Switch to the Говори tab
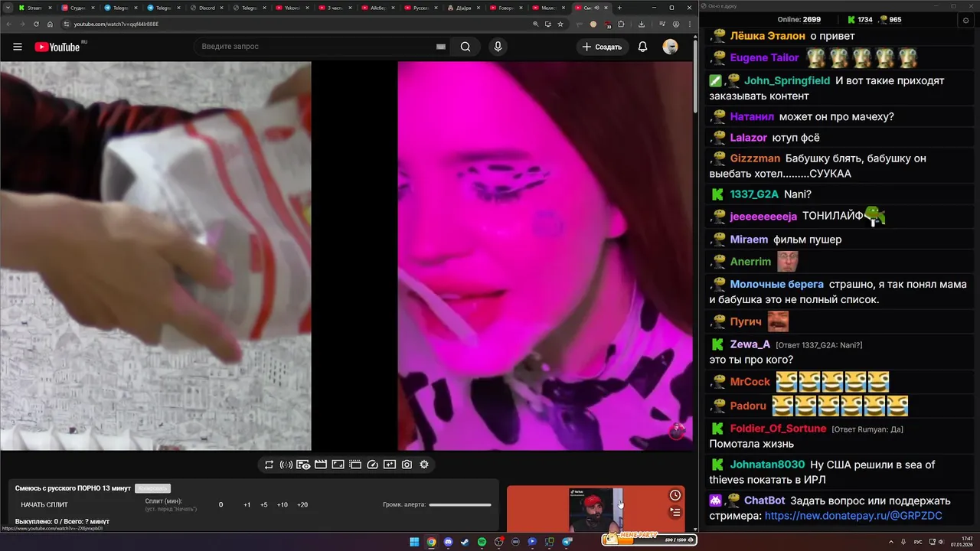 click(507, 8)
